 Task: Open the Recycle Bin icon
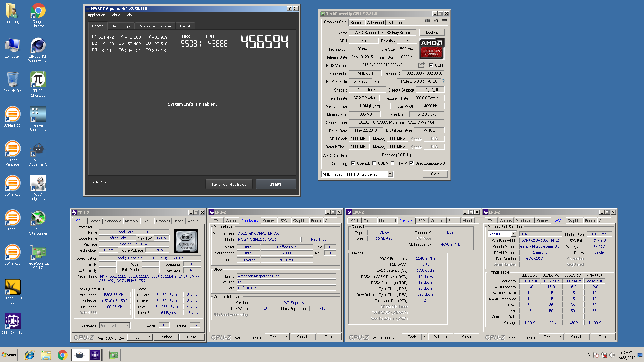12,82
